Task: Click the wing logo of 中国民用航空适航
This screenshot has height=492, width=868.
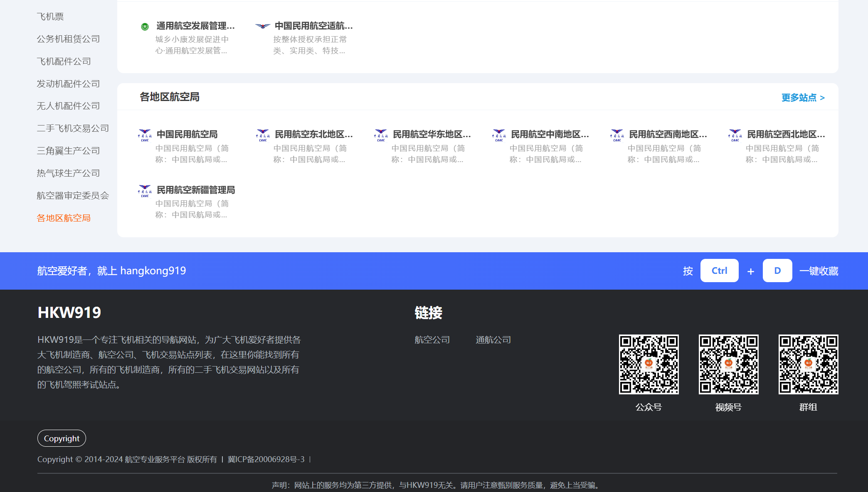Action: (263, 26)
